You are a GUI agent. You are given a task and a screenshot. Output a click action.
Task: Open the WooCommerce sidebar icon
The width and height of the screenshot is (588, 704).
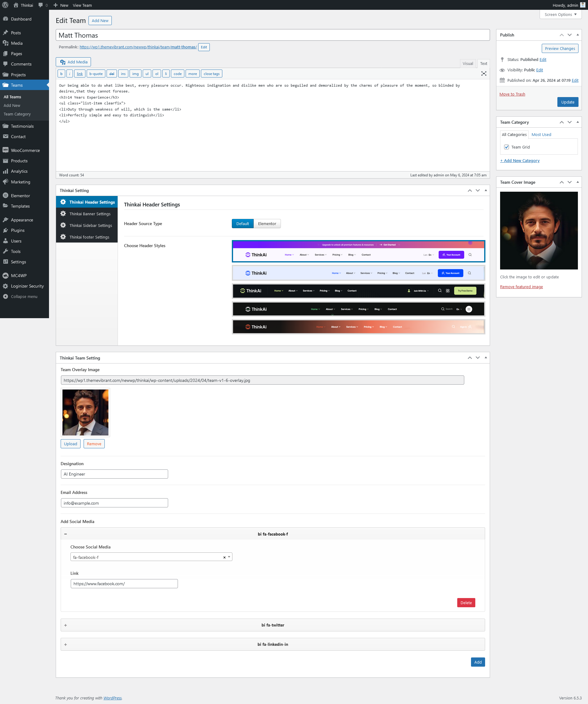[x=6, y=150]
